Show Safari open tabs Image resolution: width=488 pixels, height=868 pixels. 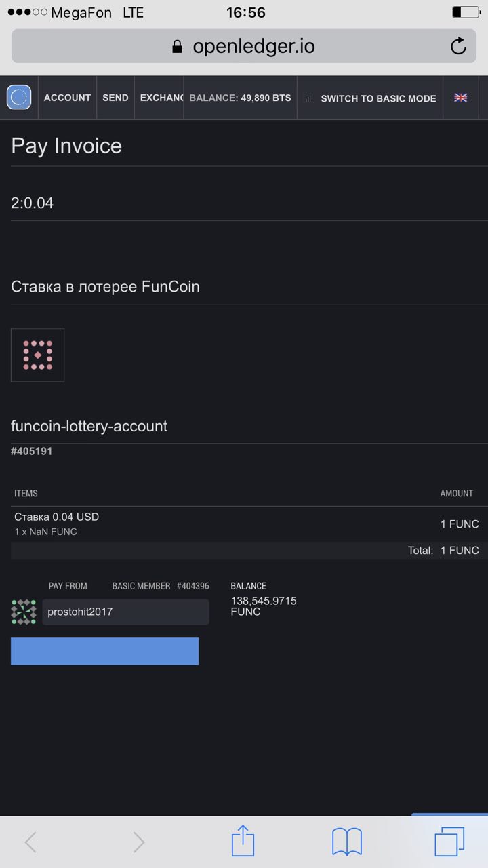pos(449,842)
